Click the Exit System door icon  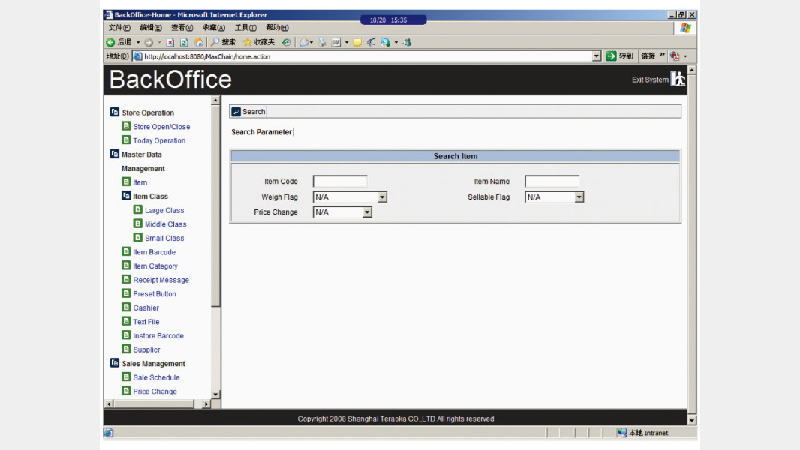(x=679, y=80)
